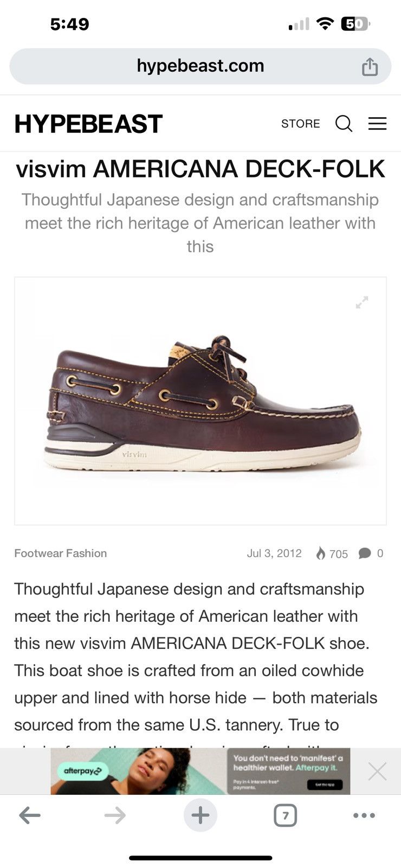Viewport: 401px width, 868px height.
Task: Tap the hypebeast.com address field
Action: [x=200, y=66]
